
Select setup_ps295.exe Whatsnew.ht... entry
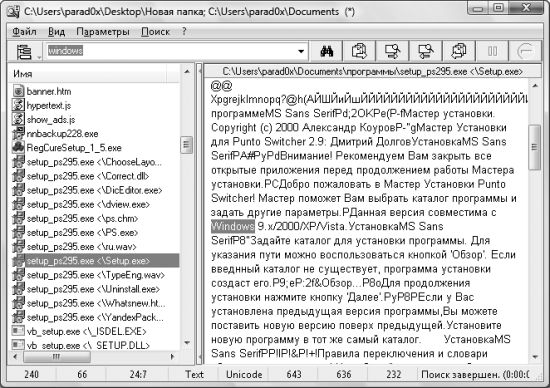pos(96,303)
